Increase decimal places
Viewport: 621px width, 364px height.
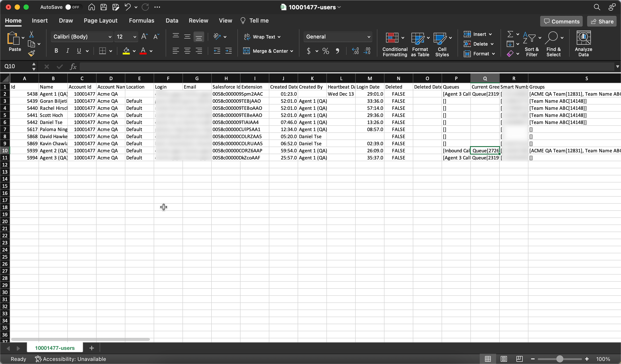(x=355, y=51)
